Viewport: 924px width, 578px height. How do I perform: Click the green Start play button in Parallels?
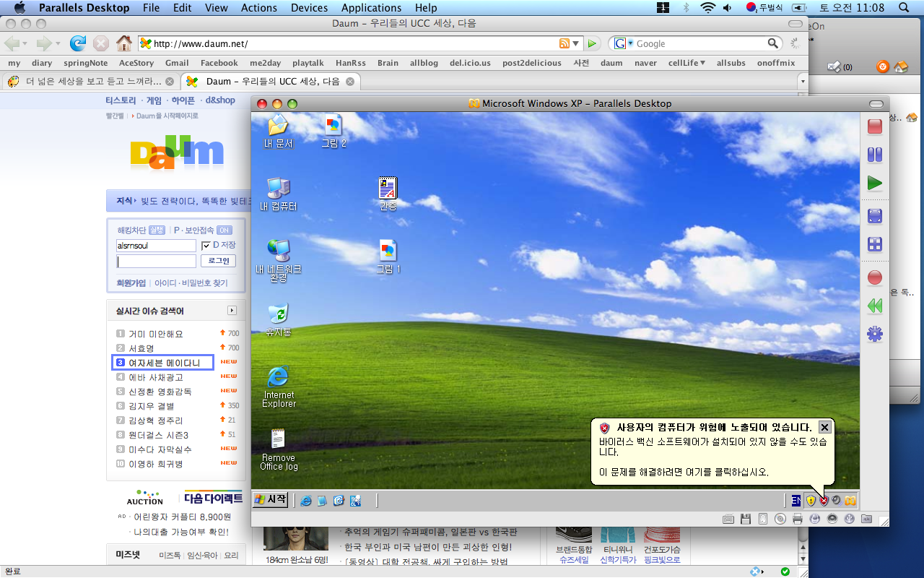pos(875,183)
